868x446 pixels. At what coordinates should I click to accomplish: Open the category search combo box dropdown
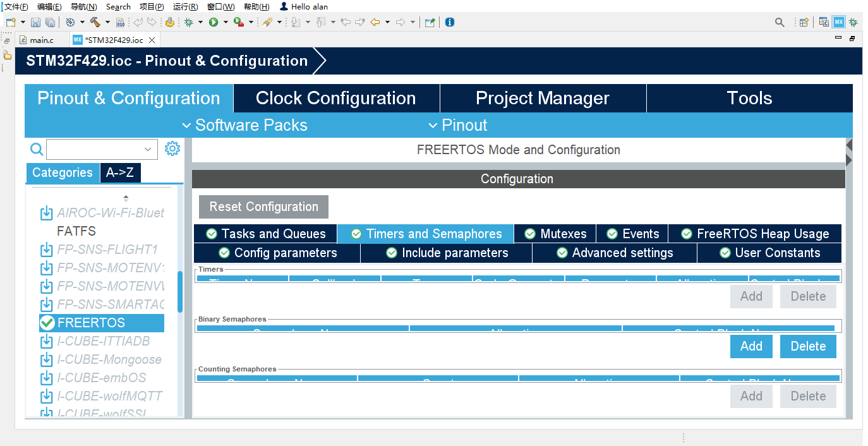148,150
